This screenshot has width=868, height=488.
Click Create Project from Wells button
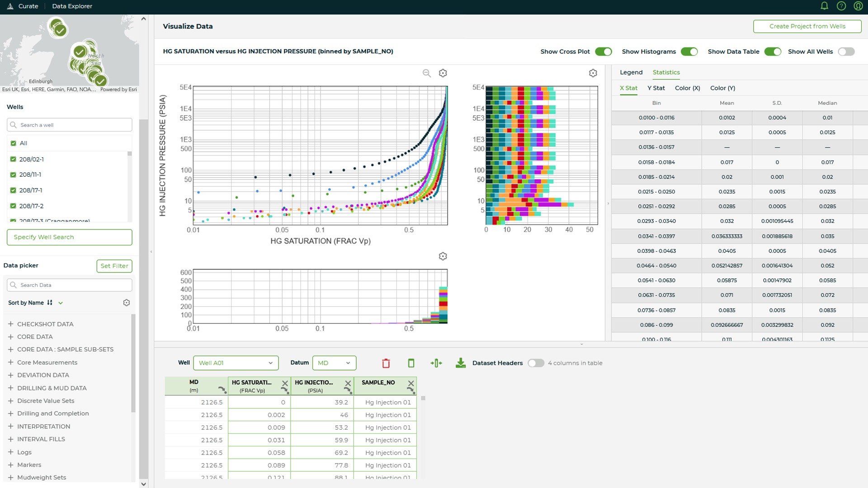[807, 26]
